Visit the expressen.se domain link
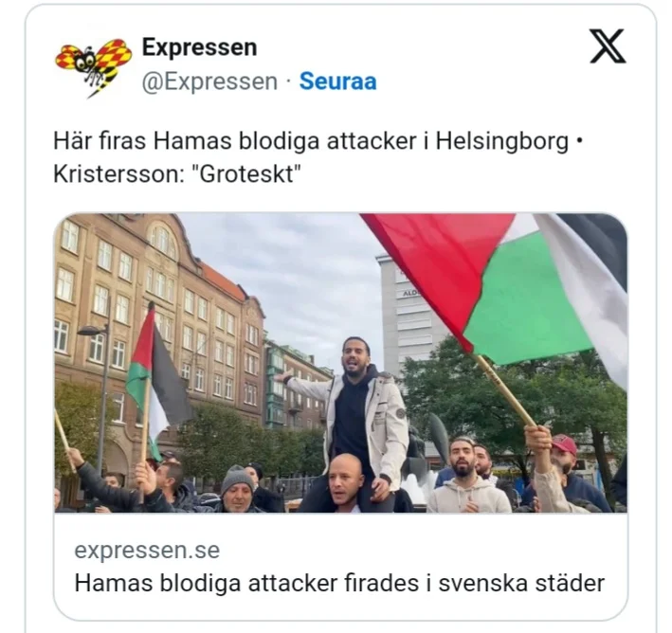The height and width of the screenshot is (633, 672). 147,550
